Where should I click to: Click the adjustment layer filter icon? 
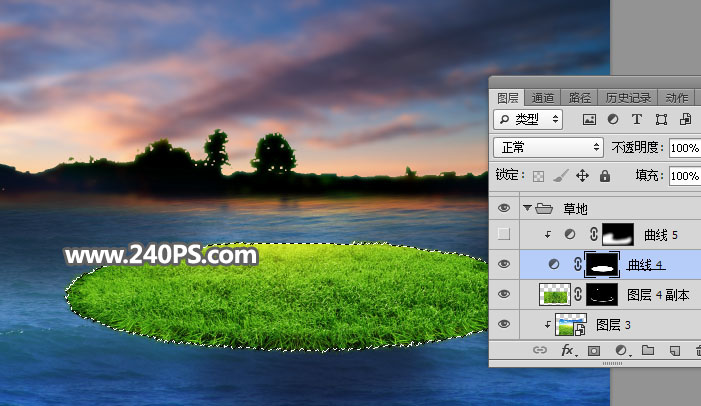(612, 119)
